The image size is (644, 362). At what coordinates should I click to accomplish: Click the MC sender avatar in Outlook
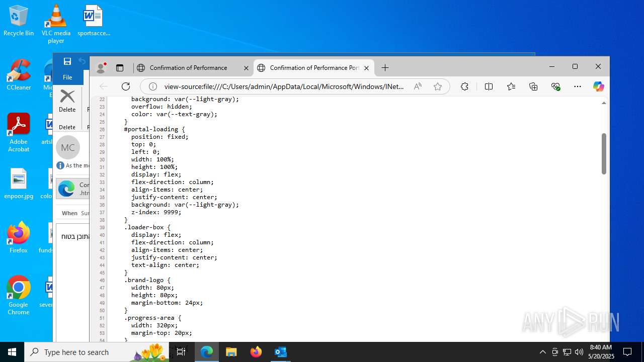(68, 147)
